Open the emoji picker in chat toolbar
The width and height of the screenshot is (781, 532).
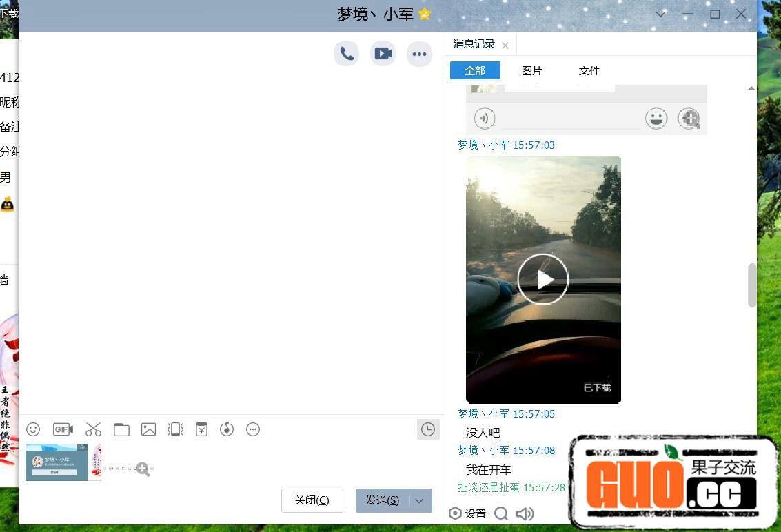(x=33, y=429)
